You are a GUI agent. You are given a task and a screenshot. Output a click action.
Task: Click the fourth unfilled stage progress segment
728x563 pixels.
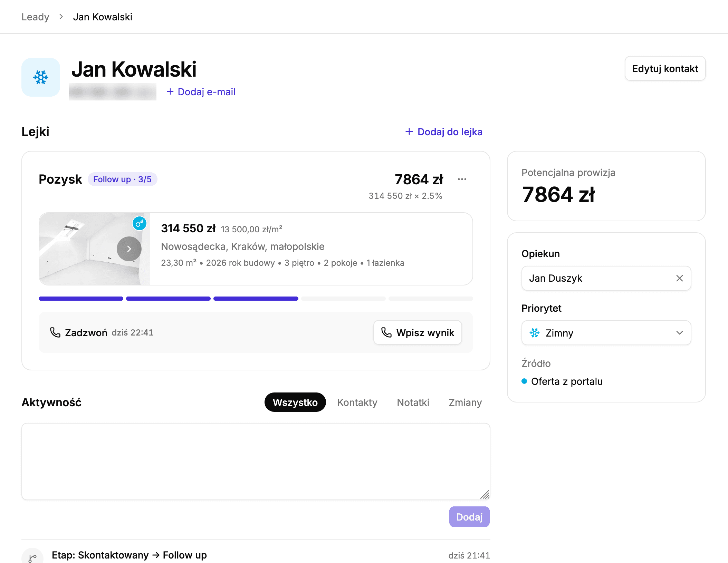point(343,299)
